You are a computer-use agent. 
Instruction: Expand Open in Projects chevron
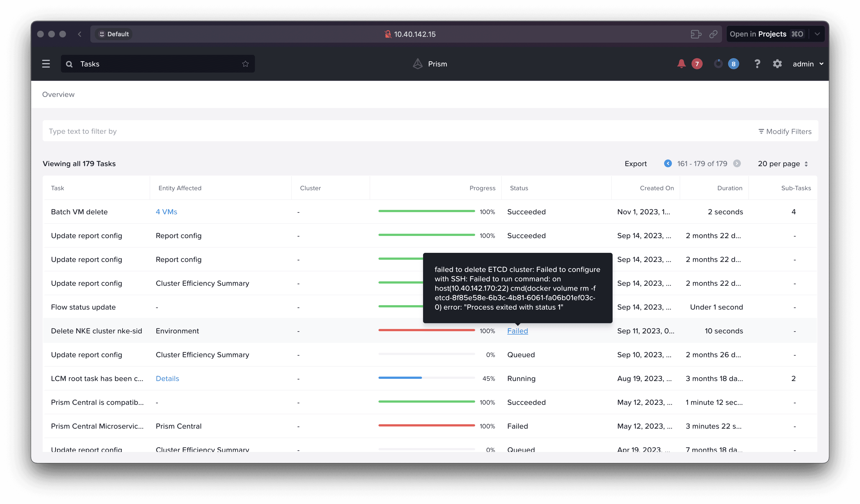(x=817, y=34)
